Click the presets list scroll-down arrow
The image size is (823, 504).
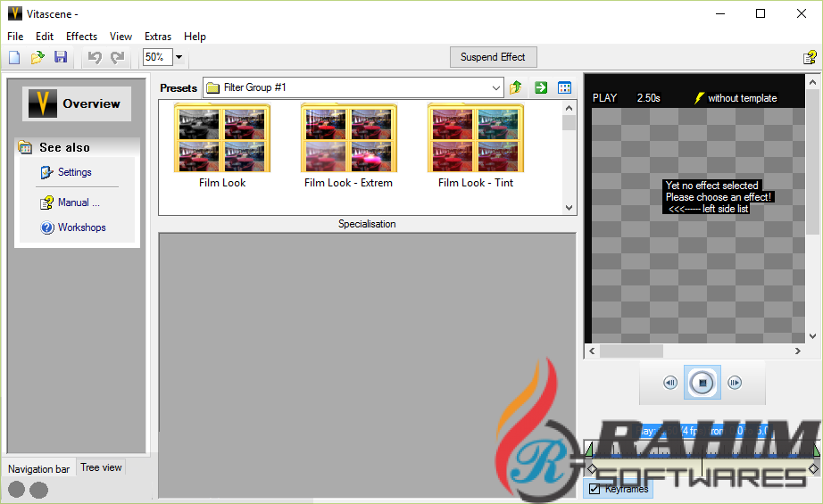[x=569, y=208]
